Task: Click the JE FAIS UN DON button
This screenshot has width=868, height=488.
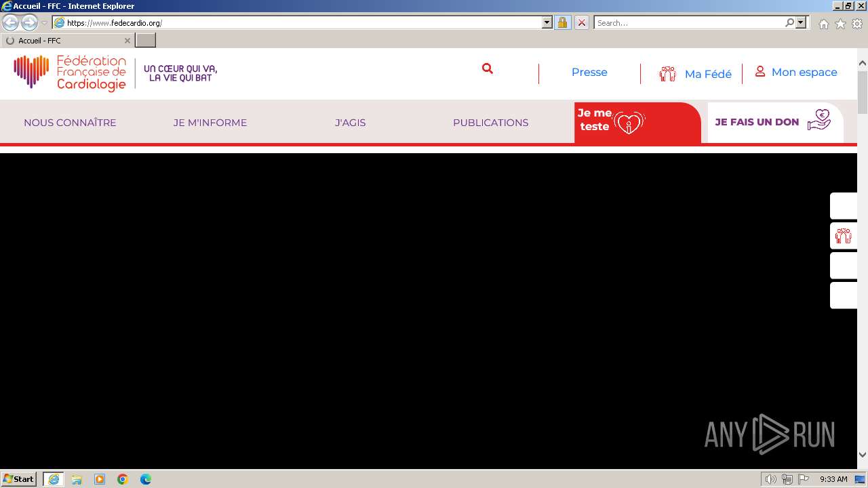Action: click(775, 122)
